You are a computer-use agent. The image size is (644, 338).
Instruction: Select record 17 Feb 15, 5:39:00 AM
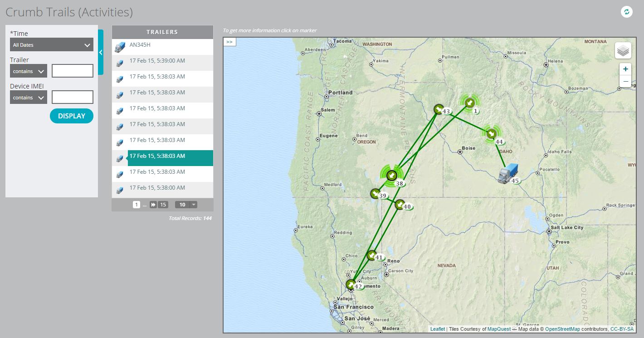[x=162, y=63]
